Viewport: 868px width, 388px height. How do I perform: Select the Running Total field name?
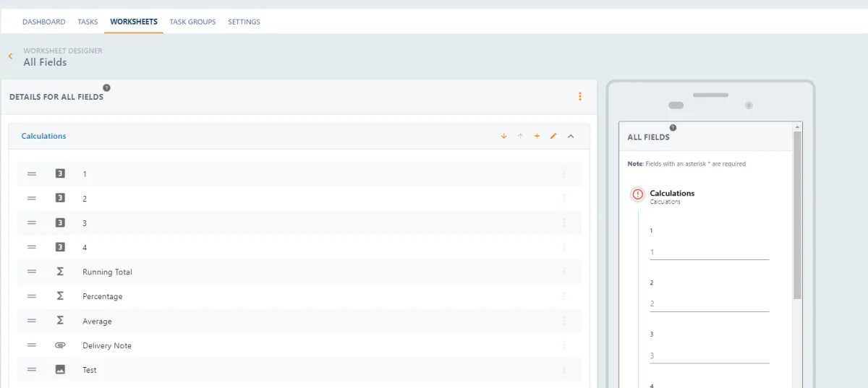tap(107, 272)
